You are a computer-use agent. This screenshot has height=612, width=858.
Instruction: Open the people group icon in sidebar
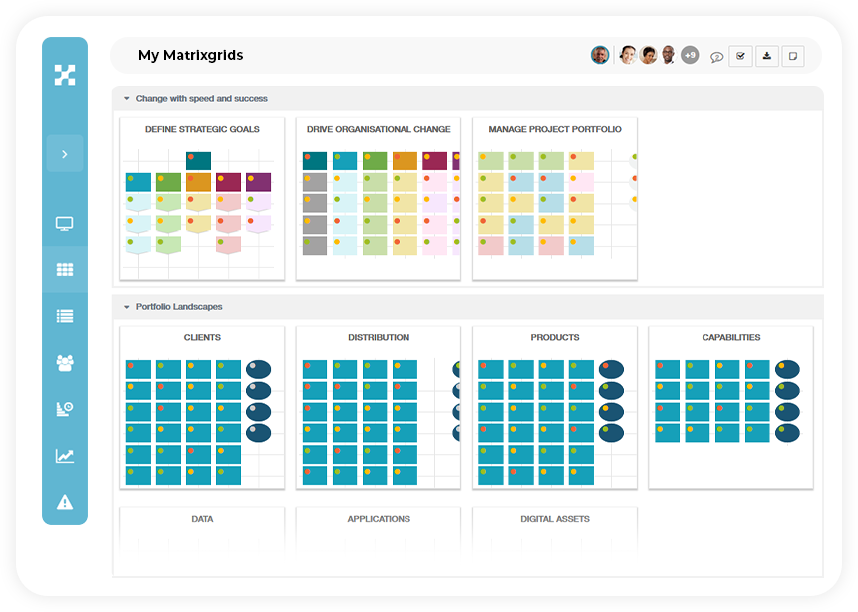(x=65, y=363)
